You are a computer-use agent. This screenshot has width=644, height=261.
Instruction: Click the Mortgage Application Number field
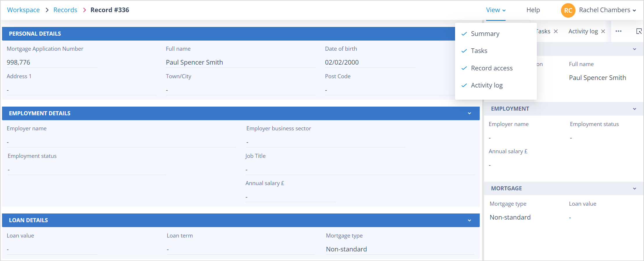pyautogui.click(x=52, y=62)
